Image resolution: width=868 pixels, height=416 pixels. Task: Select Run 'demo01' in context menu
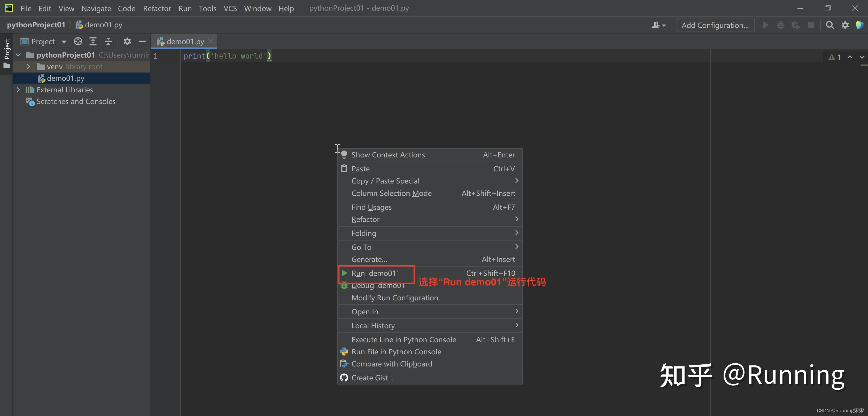point(374,273)
